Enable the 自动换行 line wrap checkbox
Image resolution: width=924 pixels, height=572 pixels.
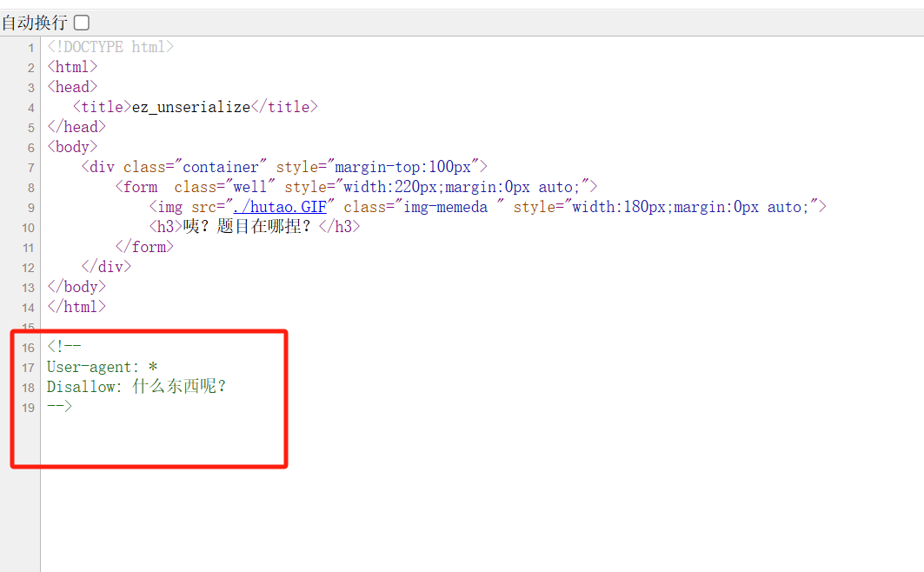[82, 23]
